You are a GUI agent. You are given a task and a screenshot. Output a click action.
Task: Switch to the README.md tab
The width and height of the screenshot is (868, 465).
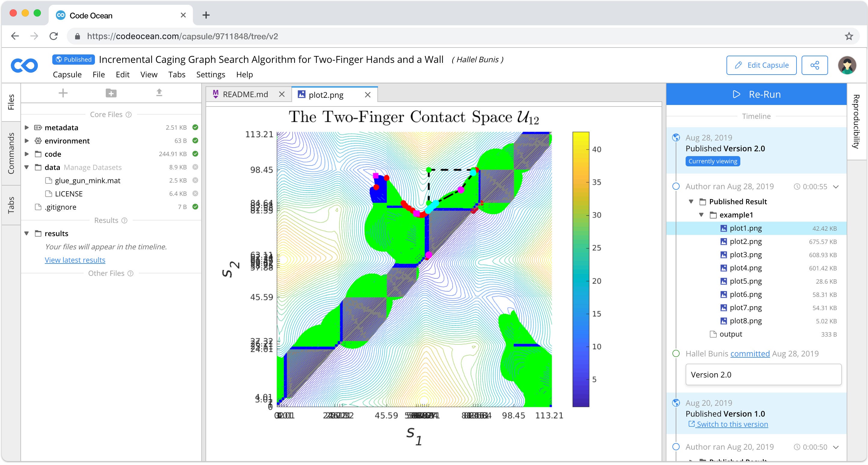pyautogui.click(x=245, y=94)
